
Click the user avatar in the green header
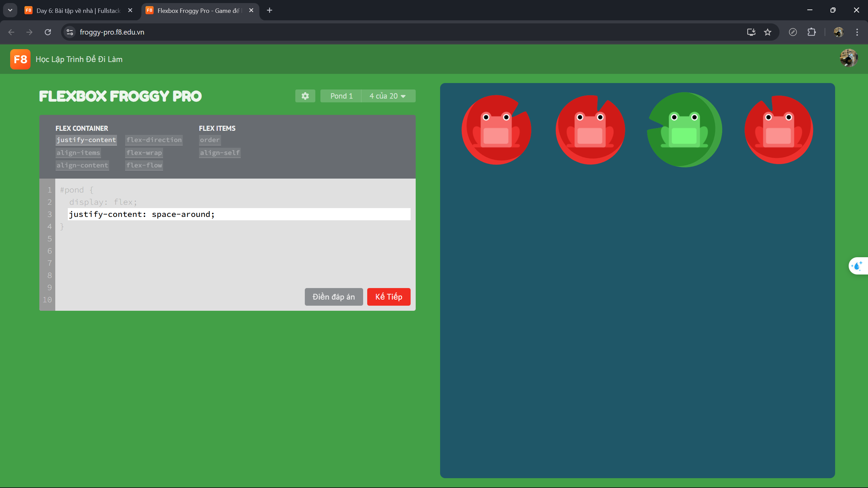[848, 58]
